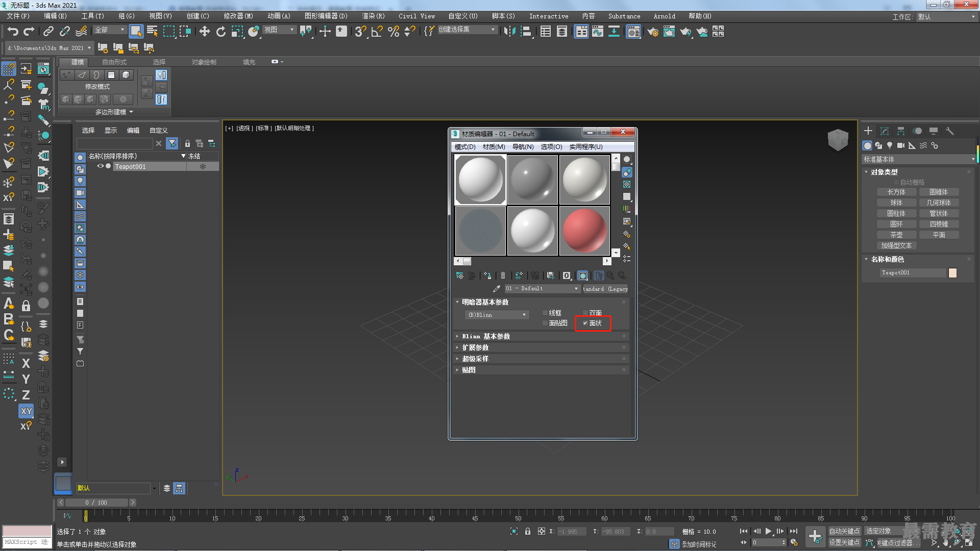Open Select by Name list icon
The image size is (980, 551).
(152, 32)
